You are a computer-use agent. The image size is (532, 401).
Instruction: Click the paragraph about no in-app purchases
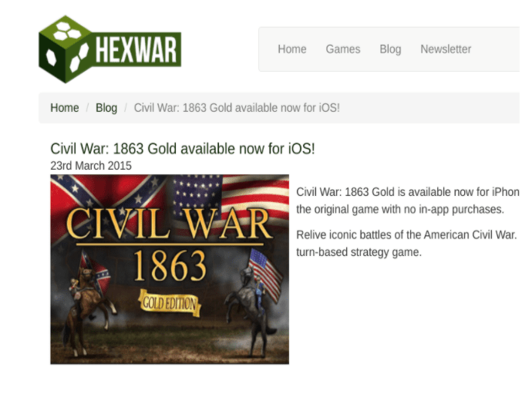(x=408, y=200)
